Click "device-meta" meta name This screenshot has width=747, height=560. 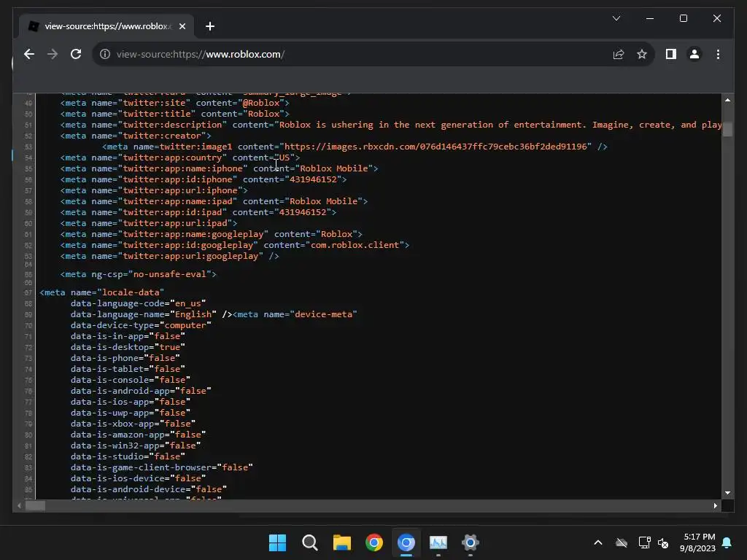(323, 314)
